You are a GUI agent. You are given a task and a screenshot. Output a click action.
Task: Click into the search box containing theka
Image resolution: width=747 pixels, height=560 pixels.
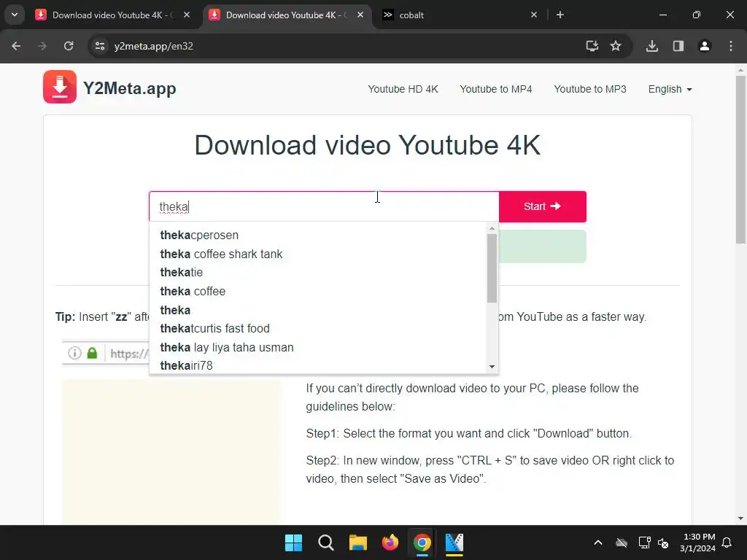pos(324,206)
